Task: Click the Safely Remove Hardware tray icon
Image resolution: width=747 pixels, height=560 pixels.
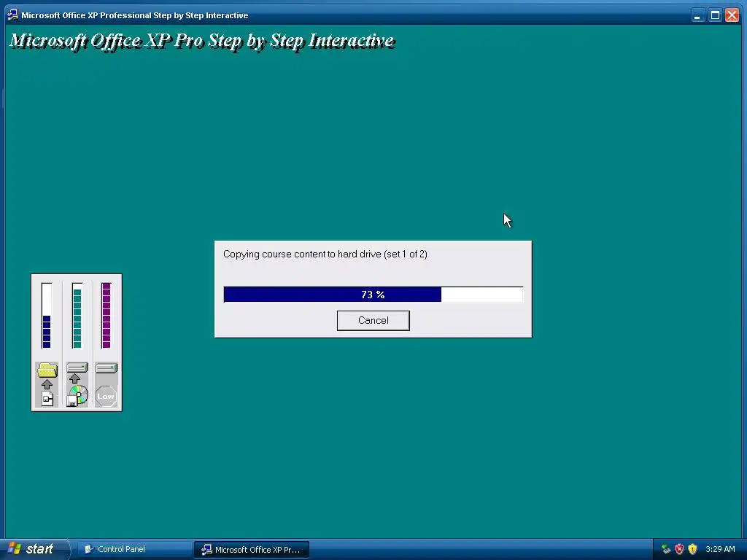Action: (666, 549)
